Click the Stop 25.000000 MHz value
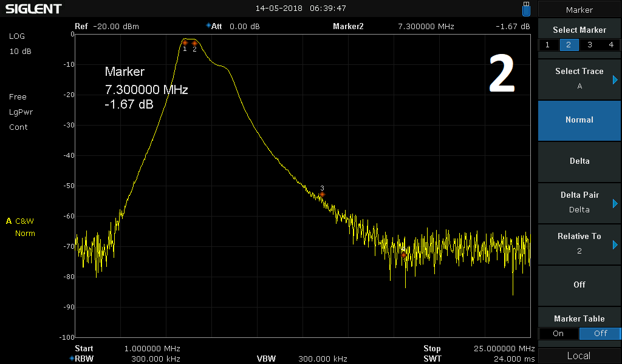Screen dimensions: 622x364 (x=504, y=349)
